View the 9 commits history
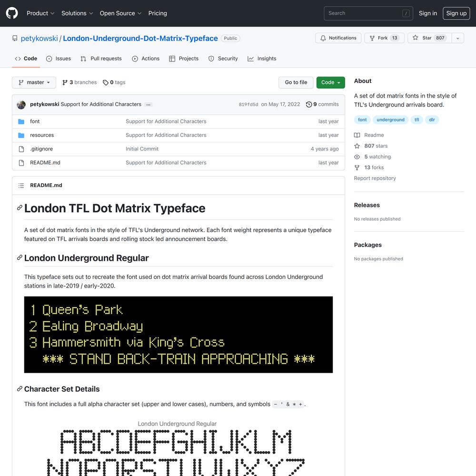476x476 pixels. [x=322, y=104]
